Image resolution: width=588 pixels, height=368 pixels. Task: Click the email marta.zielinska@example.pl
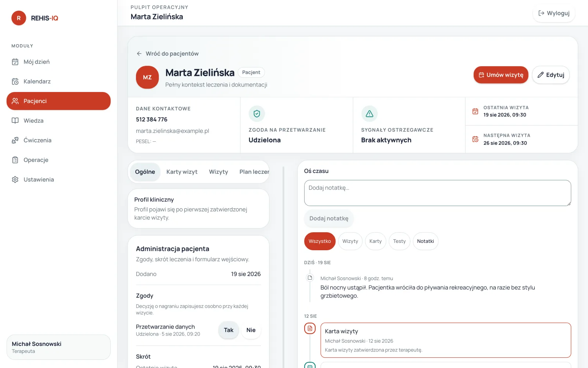(x=172, y=131)
